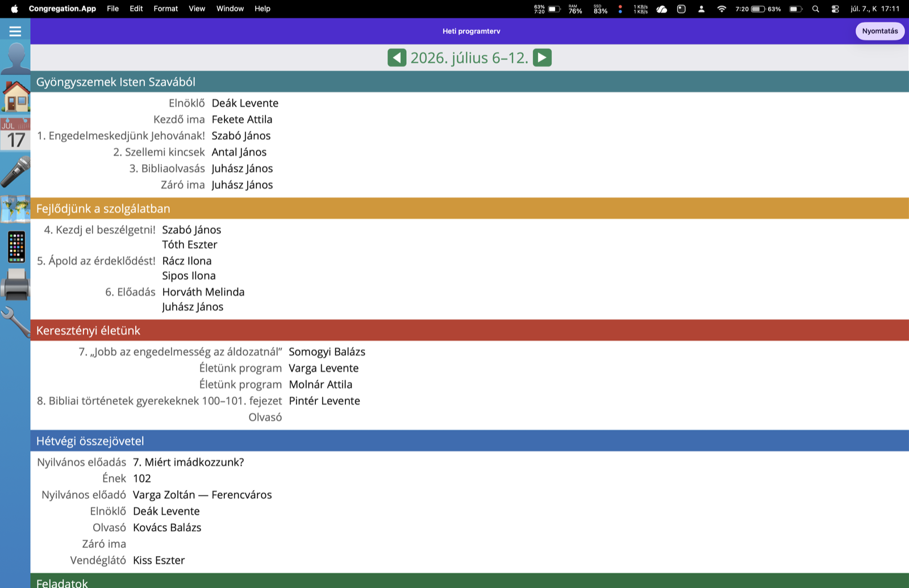Click Varga Zoltán — Ferencváros speaker
The image size is (909, 588).
tap(202, 495)
